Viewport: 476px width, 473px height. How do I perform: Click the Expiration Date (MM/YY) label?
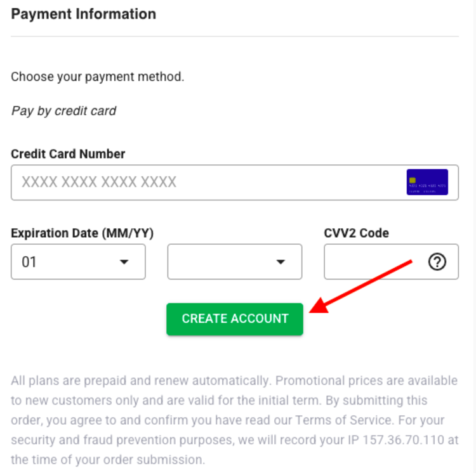coord(82,233)
